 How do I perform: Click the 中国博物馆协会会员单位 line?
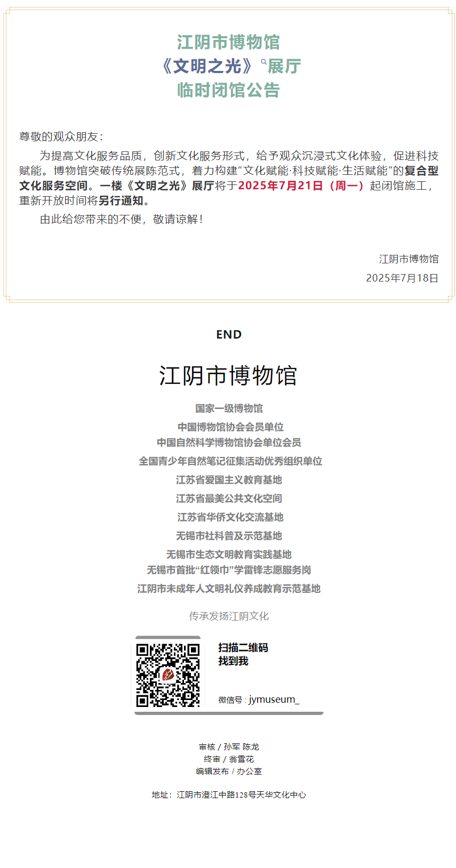[x=230, y=427]
